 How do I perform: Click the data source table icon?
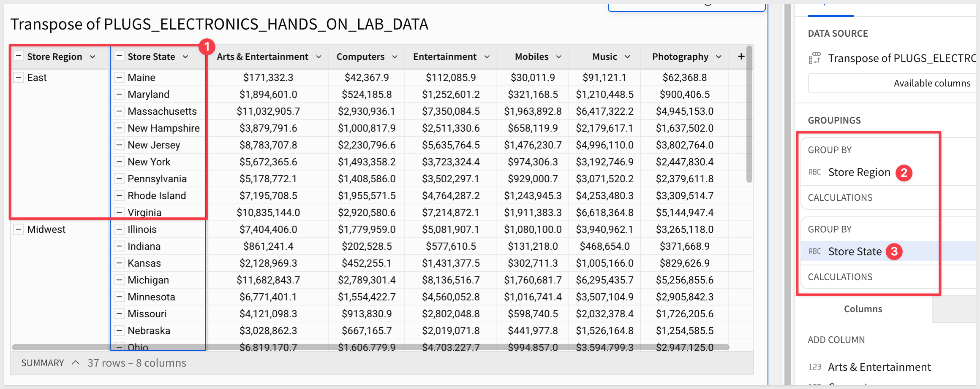814,58
